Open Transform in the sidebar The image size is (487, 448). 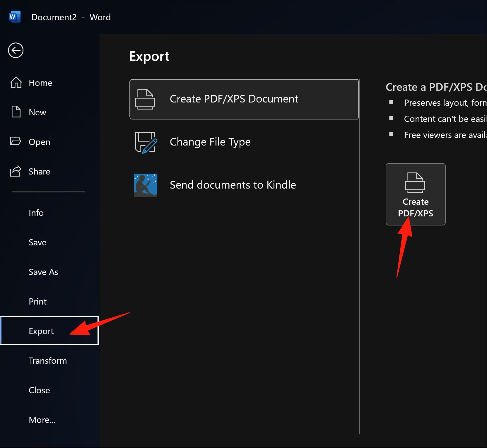(x=49, y=361)
